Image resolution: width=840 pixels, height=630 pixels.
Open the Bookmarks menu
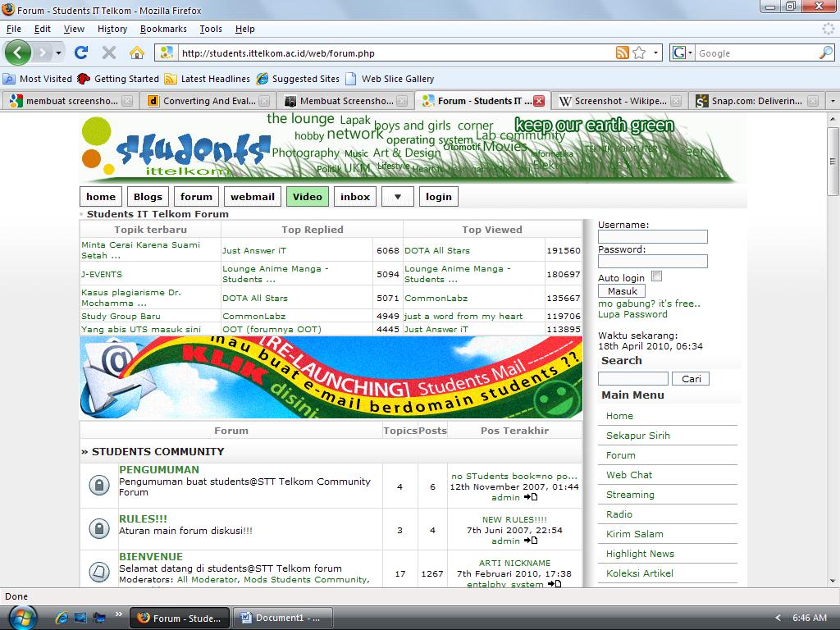coord(163,29)
